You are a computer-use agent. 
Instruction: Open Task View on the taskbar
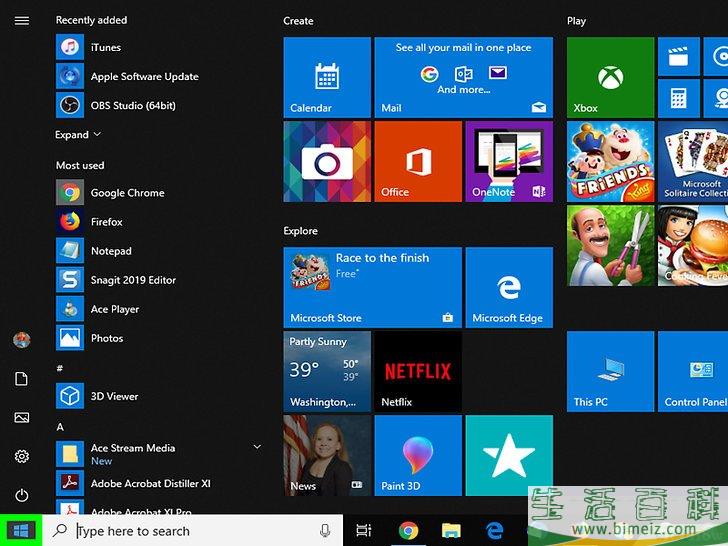pos(363,530)
